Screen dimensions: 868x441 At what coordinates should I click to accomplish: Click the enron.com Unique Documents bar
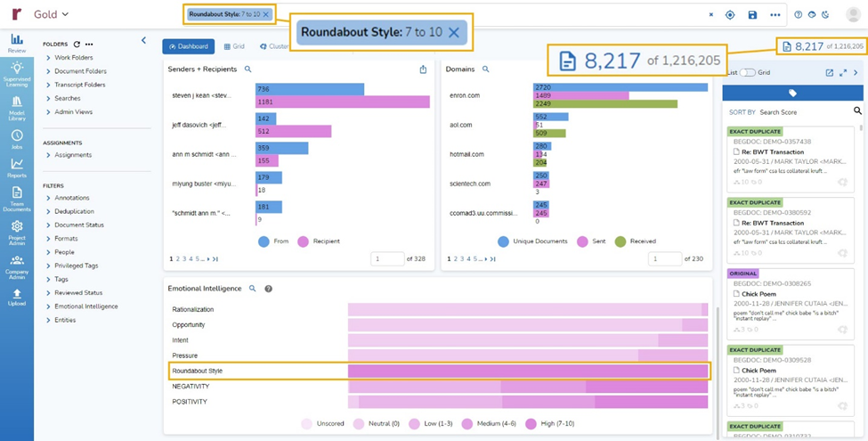[620, 87]
